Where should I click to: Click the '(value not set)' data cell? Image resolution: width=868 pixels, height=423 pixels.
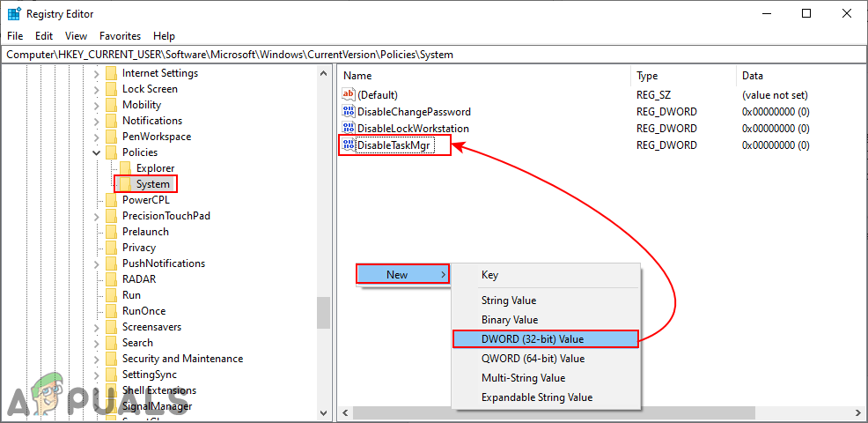(775, 95)
